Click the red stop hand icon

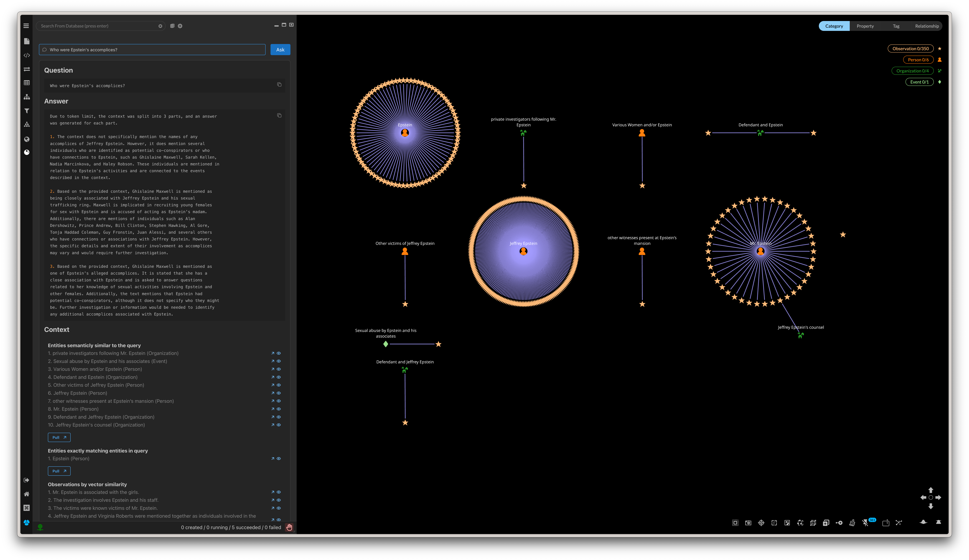(289, 527)
